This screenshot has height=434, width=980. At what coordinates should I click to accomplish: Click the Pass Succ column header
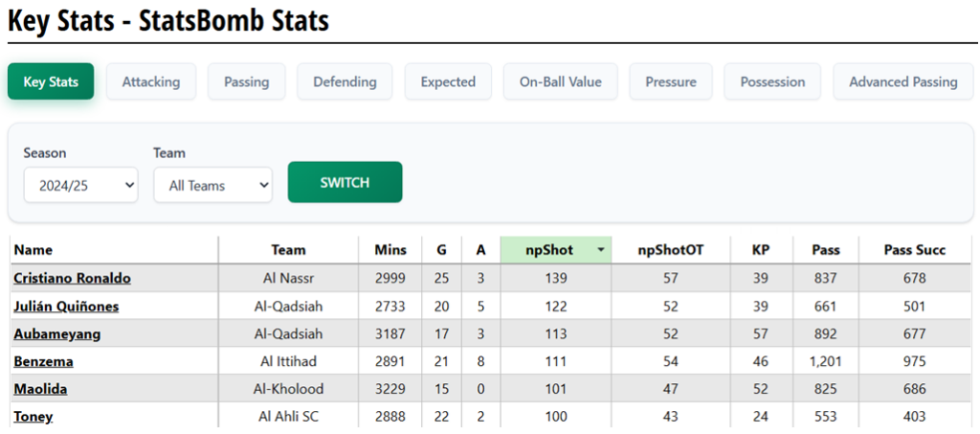pos(914,250)
